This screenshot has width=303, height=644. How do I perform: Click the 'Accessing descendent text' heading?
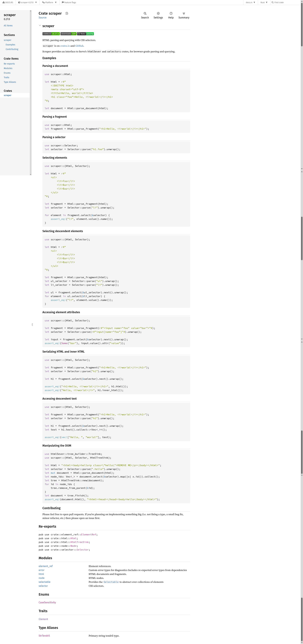tap(59, 399)
